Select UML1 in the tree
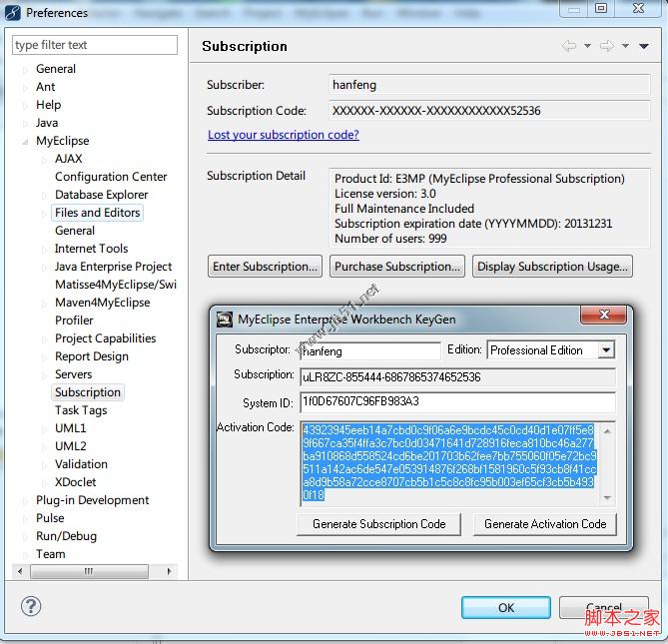The width and height of the screenshot is (668, 644). 70,428
